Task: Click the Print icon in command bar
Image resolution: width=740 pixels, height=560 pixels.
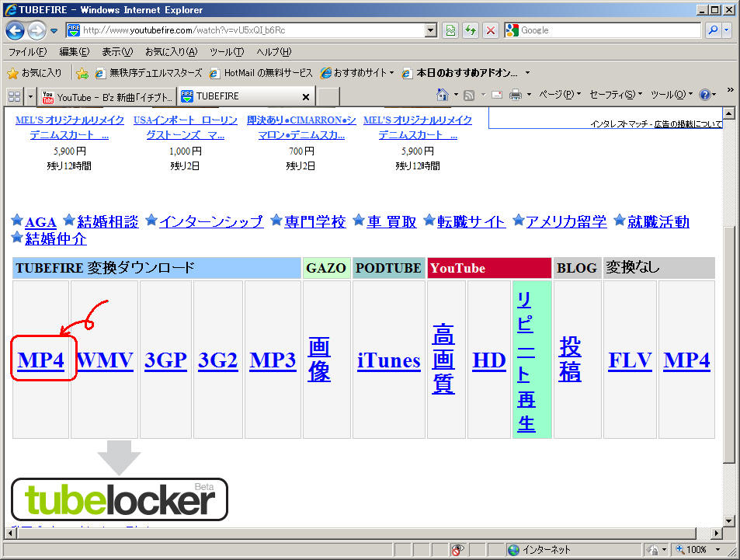Action: pos(515,95)
